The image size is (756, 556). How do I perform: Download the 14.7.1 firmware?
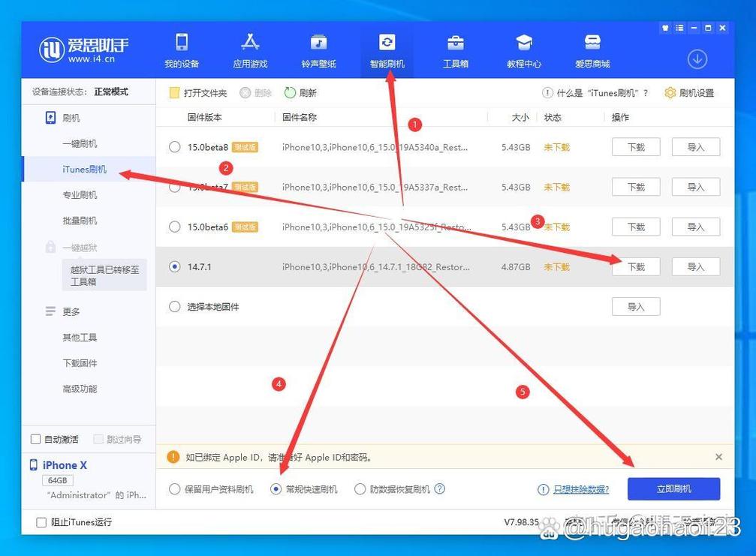635,266
